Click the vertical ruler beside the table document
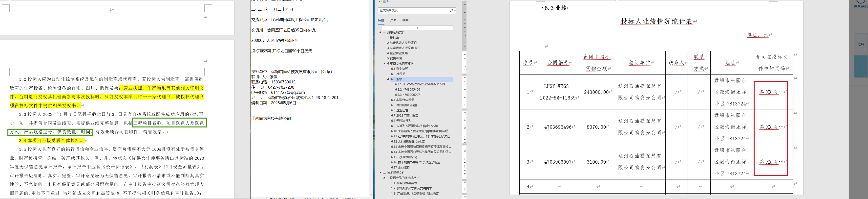The height and width of the screenshot is (199, 868). coord(464,99)
